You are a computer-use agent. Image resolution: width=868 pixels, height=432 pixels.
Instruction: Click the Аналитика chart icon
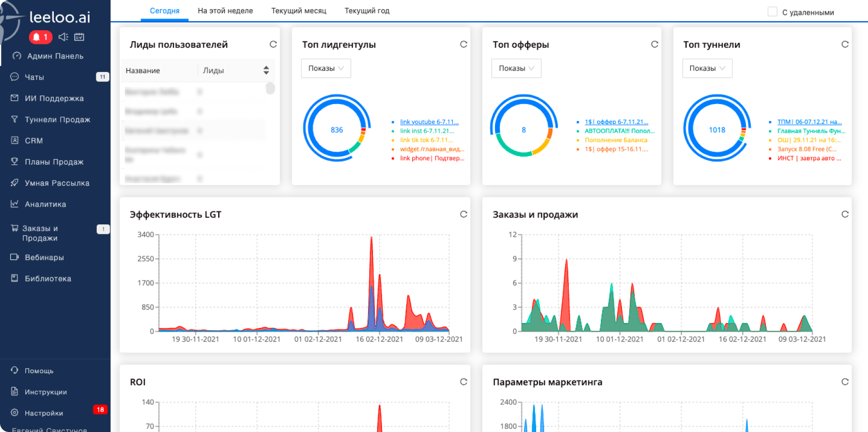pyautogui.click(x=14, y=204)
